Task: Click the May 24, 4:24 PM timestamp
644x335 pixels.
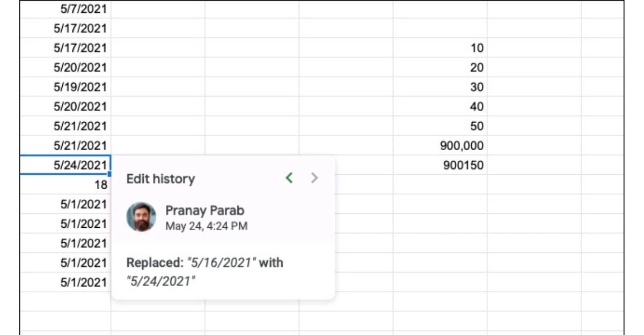Action: pyautogui.click(x=206, y=226)
